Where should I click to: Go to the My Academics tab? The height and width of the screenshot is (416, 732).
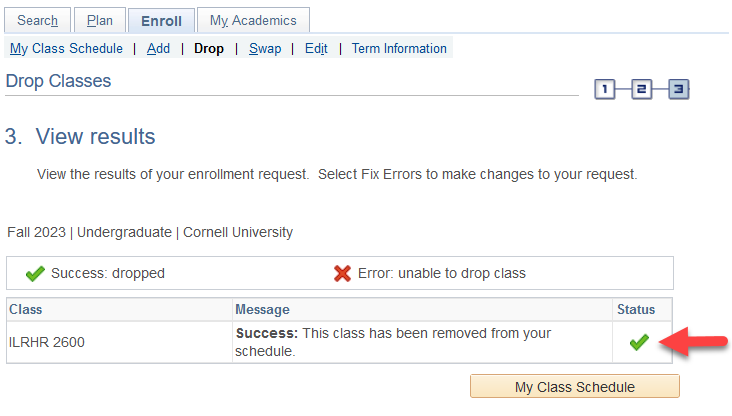(x=253, y=20)
